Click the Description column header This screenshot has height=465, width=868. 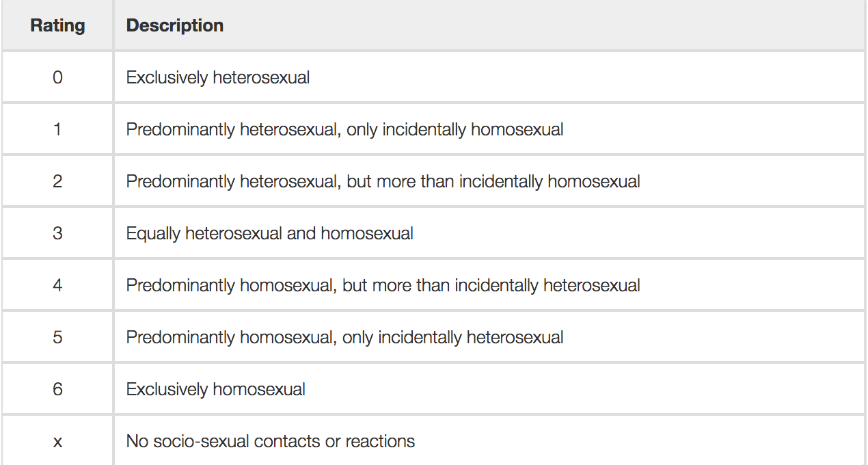click(x=489, y=25)
